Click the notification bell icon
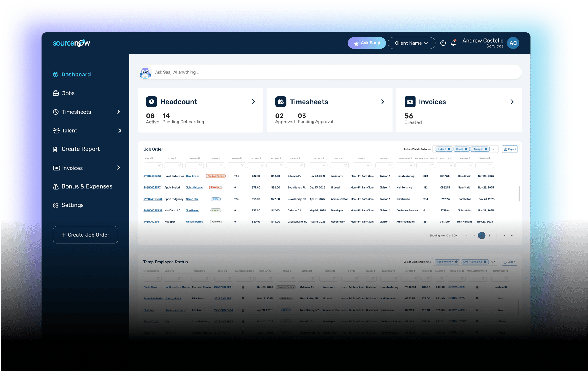Viewport: 588px width, 377px height. point(453,43)
